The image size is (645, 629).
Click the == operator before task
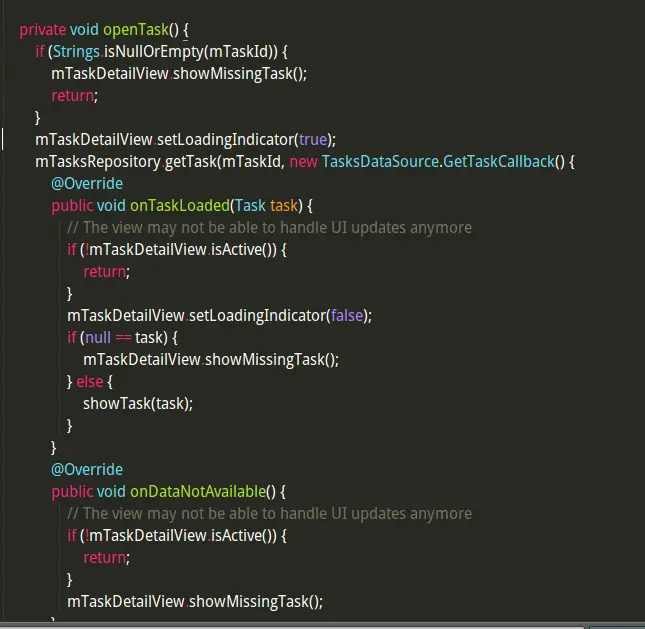click(123, 338)
